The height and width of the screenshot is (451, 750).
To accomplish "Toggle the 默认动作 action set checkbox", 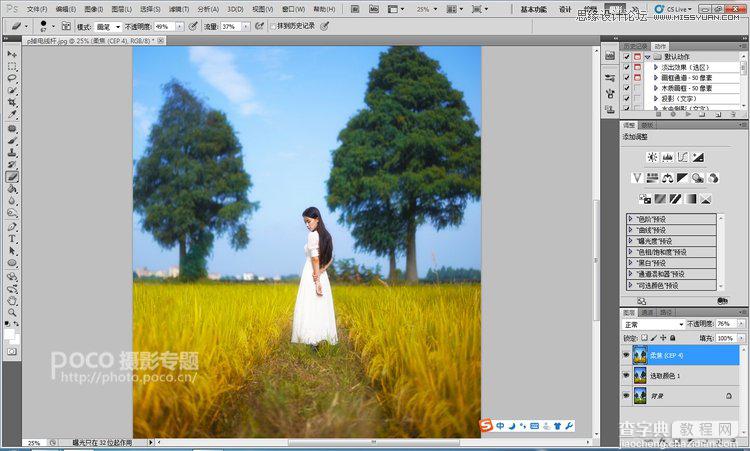I will tap(627, 56).
